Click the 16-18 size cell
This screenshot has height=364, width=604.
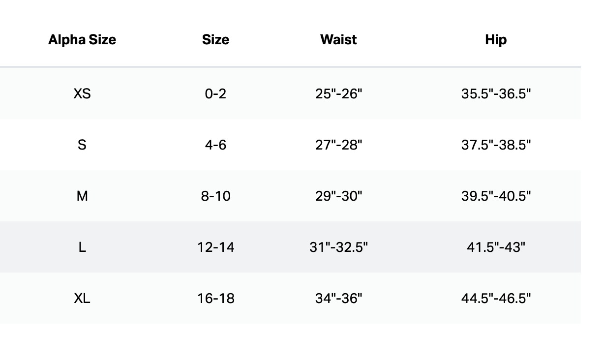pyautogui.click(x=215, y=298)
